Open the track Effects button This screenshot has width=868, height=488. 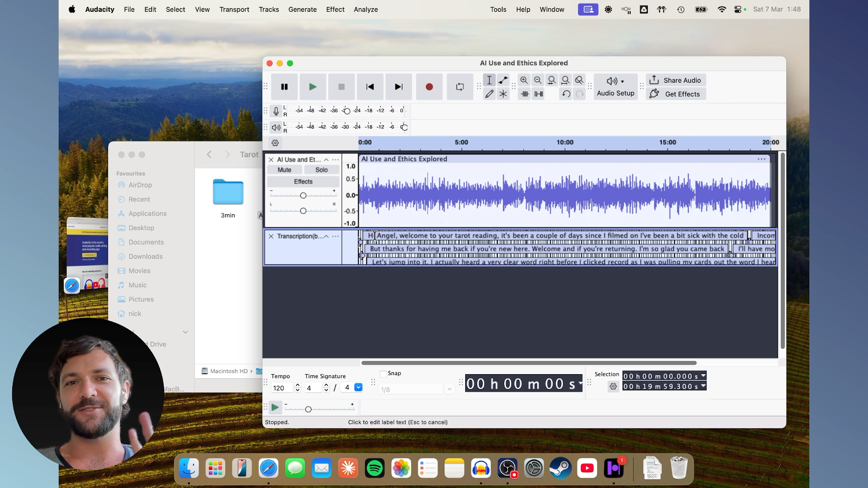[x=303, y=182]
